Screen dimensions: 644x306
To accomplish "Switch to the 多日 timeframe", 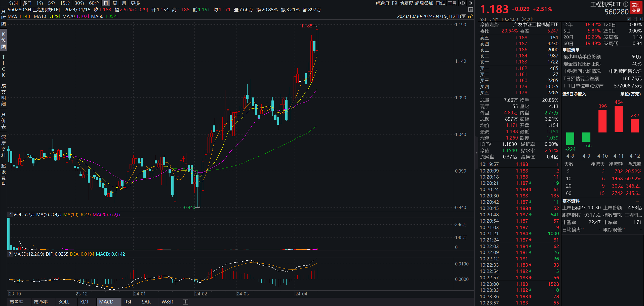I will [x=27, y=3].
